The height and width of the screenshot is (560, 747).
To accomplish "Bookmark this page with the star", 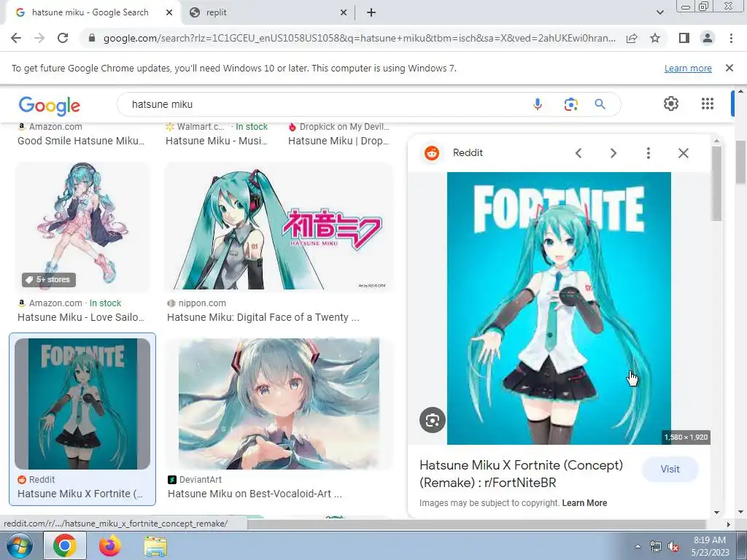I will pyautogui.click(x=655, y=38).
